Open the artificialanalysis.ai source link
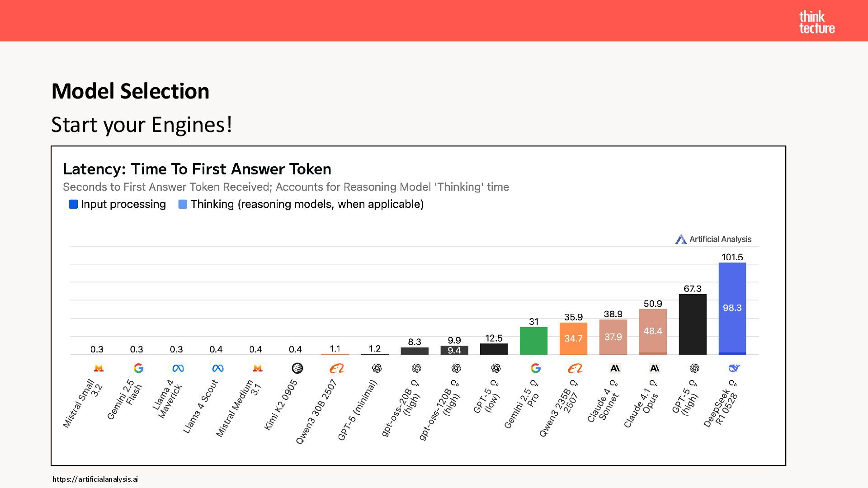 pos(95,479)
